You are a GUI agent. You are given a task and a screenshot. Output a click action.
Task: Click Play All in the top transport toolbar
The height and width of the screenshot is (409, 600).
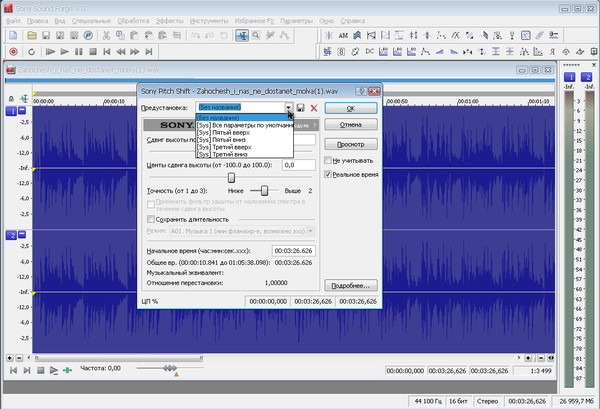point(50,51)
